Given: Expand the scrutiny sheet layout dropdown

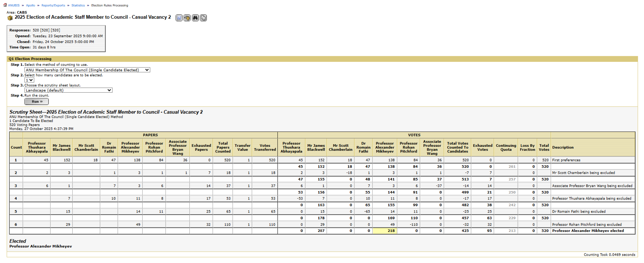Looking at the screenshot, I should [68, 90].
